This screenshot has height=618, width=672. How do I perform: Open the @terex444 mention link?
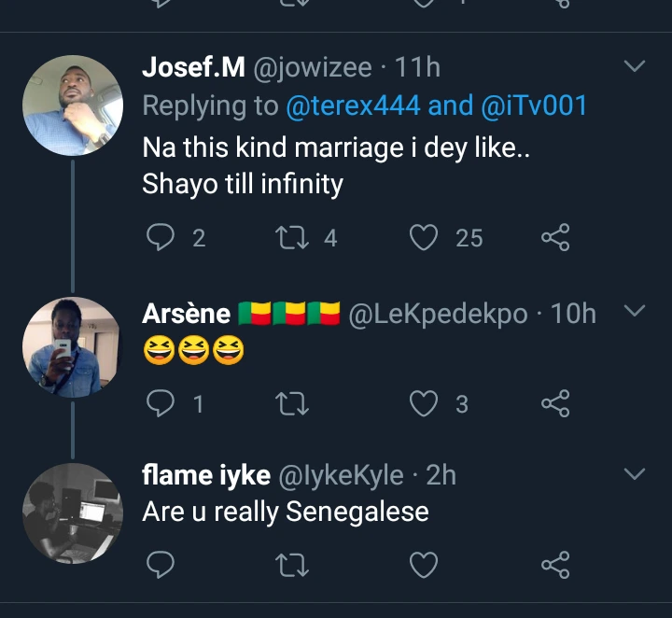(353, 105)
